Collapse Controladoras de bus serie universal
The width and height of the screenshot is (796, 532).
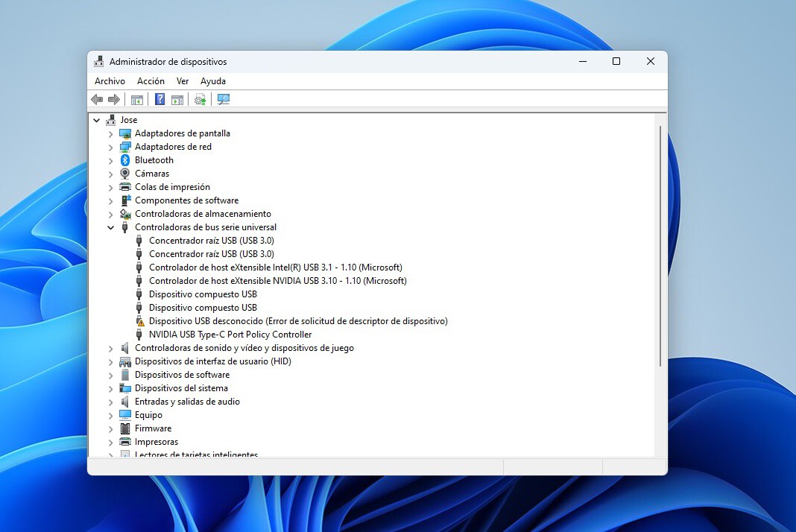pos(110,227)
